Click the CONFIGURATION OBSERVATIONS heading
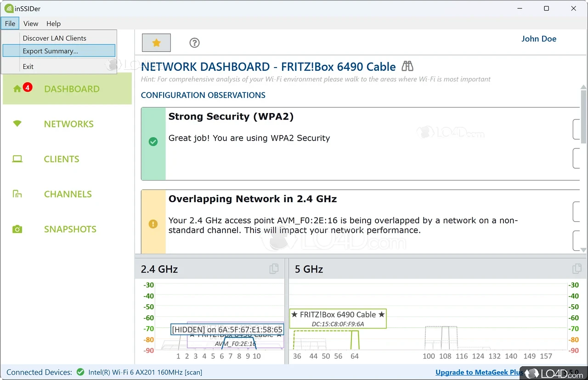The height and width of the screenshot is (380, 588). (203, 95)
